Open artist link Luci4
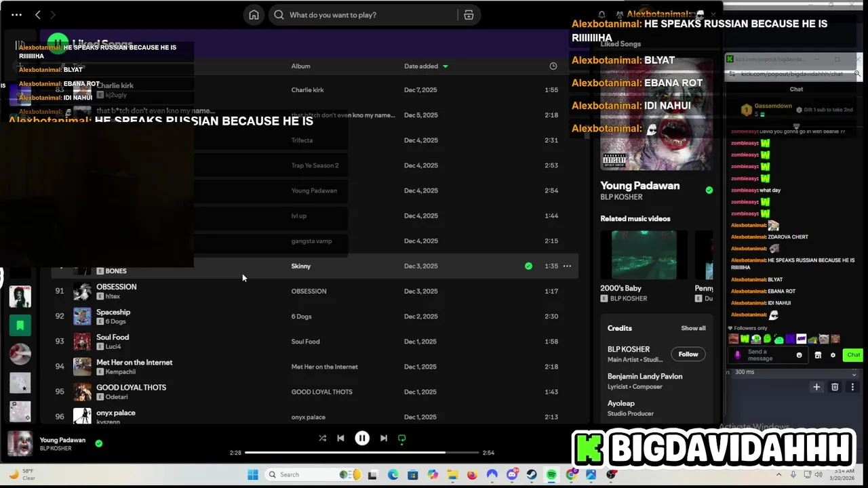Screen dimensions: 868x488 pyautogui.click(x=113, y=346)
